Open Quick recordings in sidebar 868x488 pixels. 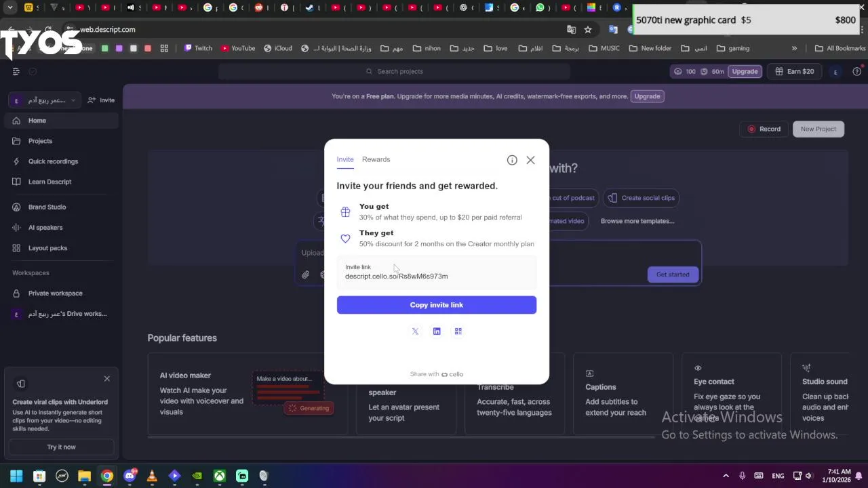point(61,161)
